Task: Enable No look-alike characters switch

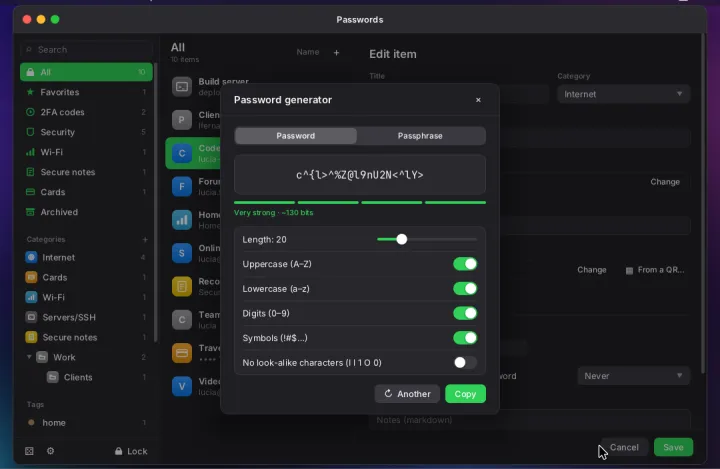Action: pos(465,362)
